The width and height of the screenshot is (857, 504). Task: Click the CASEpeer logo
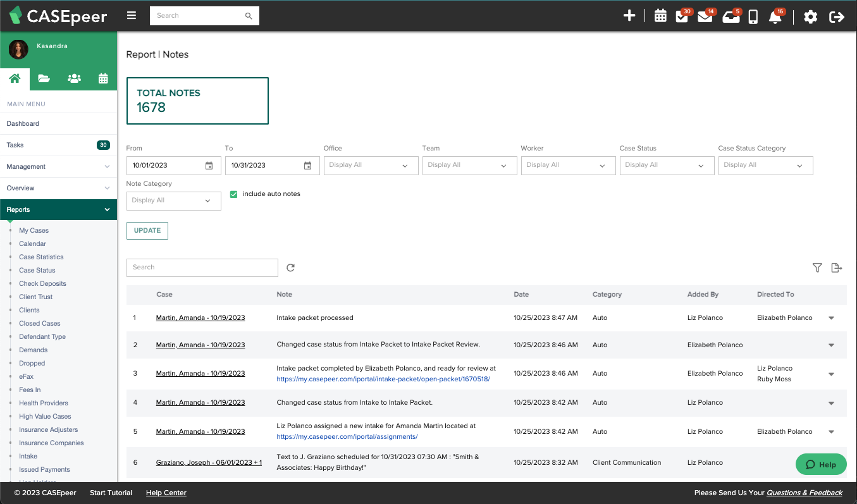point(58,16)
